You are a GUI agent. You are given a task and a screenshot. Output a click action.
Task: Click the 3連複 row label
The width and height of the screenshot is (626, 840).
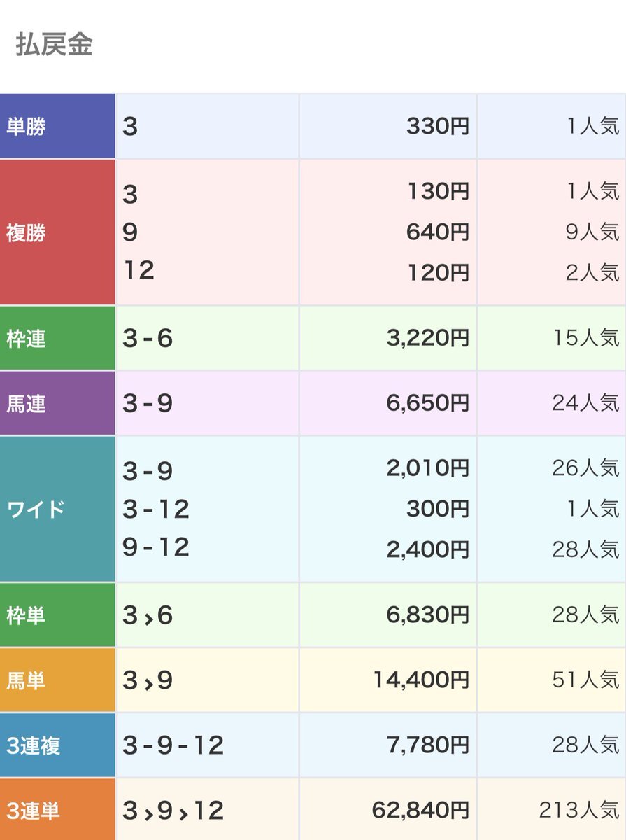pyautogui.click(x=57, y=745)
